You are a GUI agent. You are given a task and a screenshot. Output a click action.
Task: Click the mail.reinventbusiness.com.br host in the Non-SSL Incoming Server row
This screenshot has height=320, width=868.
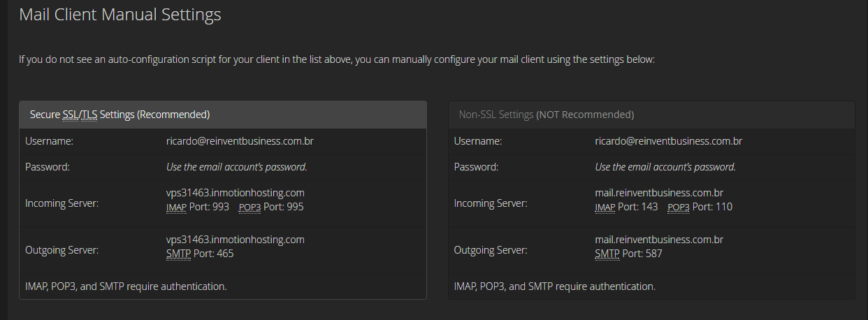tap(658, 193)
